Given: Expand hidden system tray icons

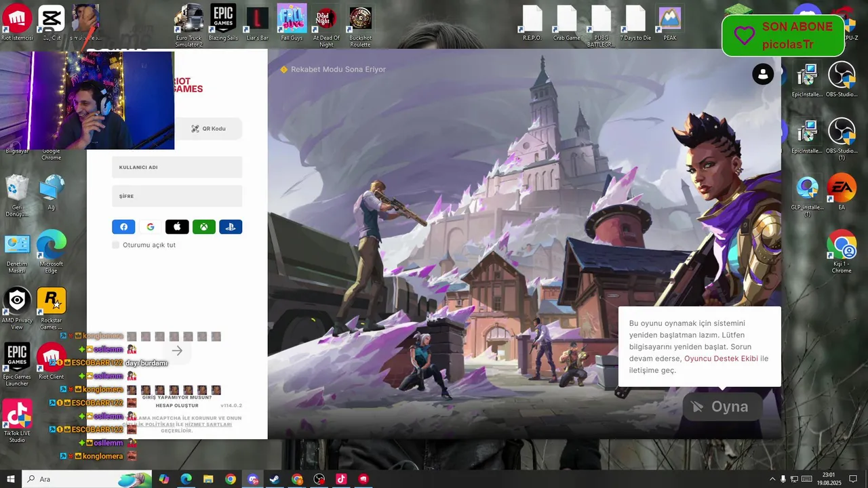Looking at the screenshot, I should pos(772,479).
